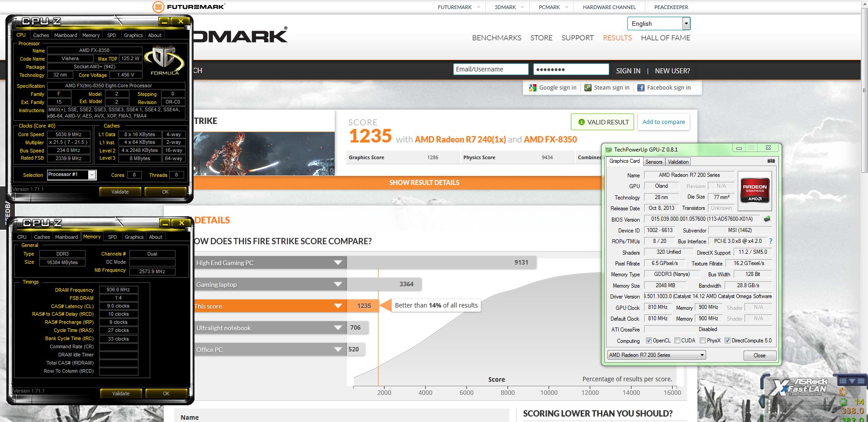The image size is (868, 422).
Task: Click the Add to compare button
Action: click(x=664, y=122)
